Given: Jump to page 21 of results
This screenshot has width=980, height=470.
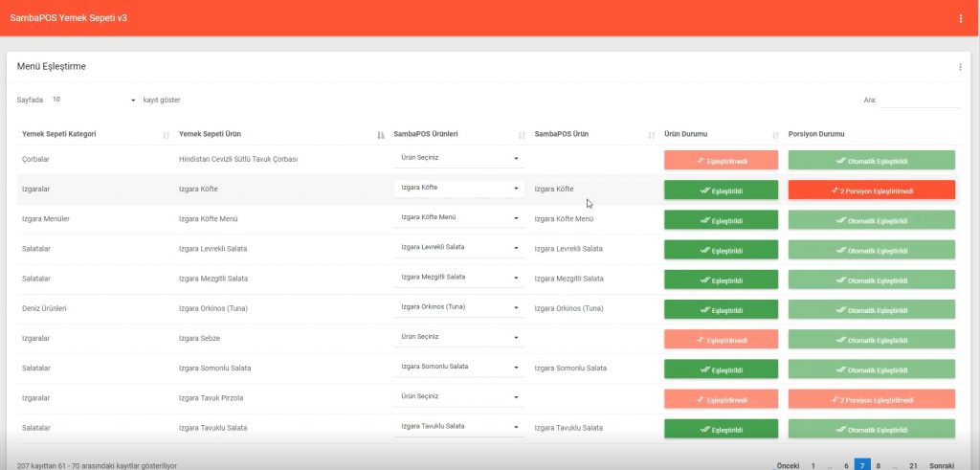Looking at the screenshot, I should click(913, 465).
